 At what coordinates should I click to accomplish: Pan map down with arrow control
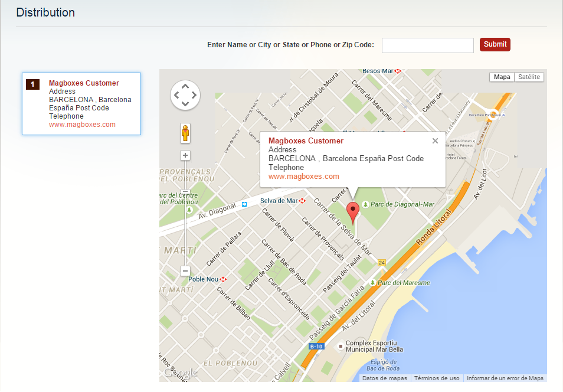pyautogui.click(x=185, y=104)
